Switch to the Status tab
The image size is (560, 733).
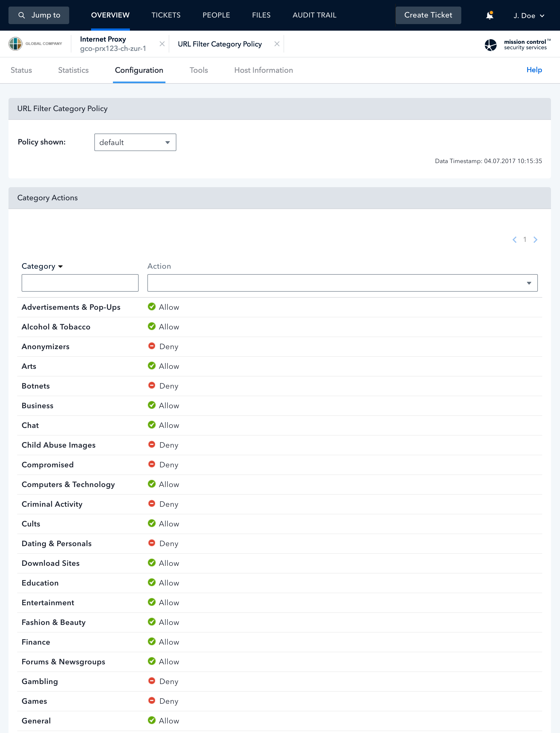[21, 70]
